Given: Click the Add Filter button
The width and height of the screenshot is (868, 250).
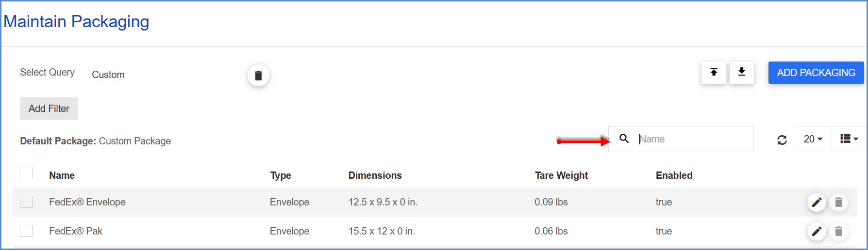Looking at the screenshot, I should coord(49,109).
